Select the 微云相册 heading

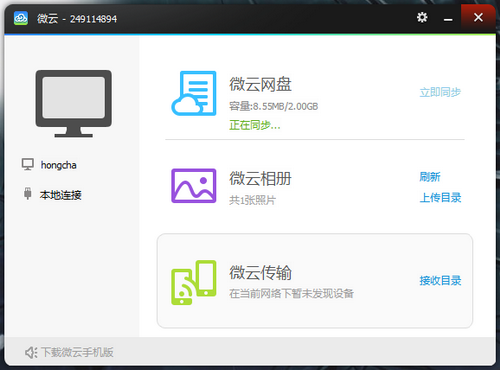tap(260, 178)
